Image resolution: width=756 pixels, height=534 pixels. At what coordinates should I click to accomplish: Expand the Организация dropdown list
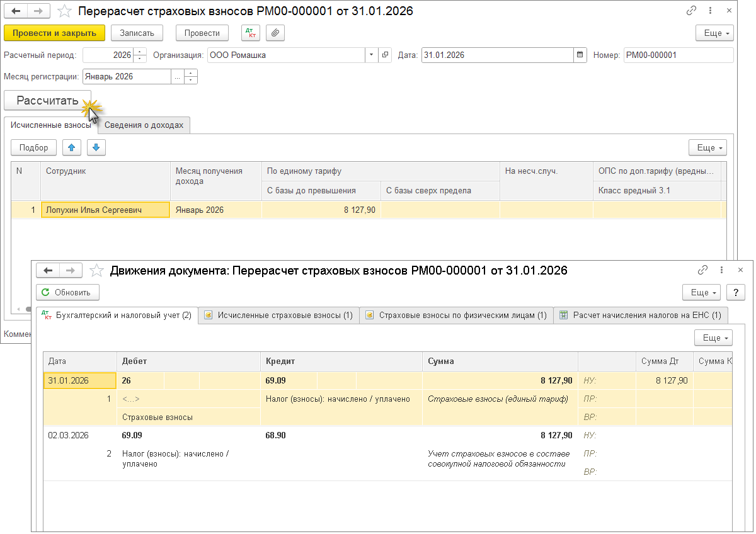[371, 55]
